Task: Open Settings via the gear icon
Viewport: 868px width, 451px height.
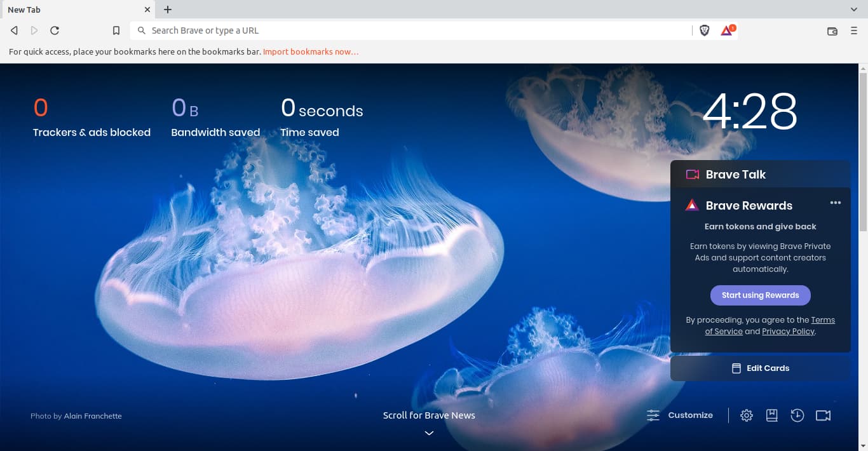Action: [x=747, y=415]
